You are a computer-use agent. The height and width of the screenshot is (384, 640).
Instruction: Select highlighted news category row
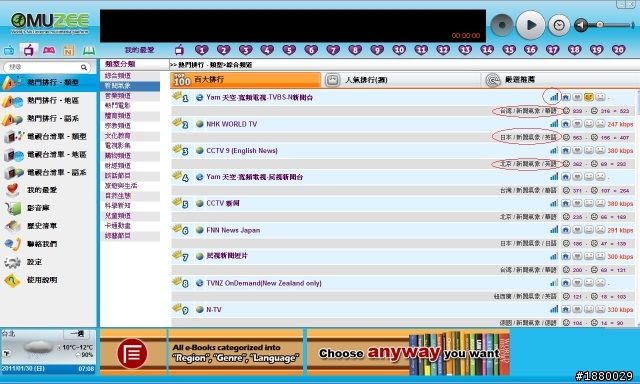pyautogui.click(x=130, y=86)
